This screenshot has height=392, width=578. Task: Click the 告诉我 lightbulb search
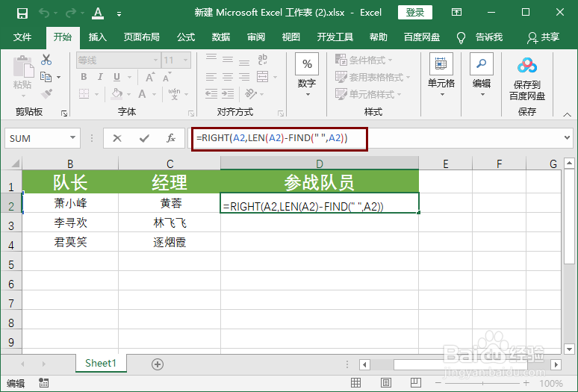click(480, 37)
